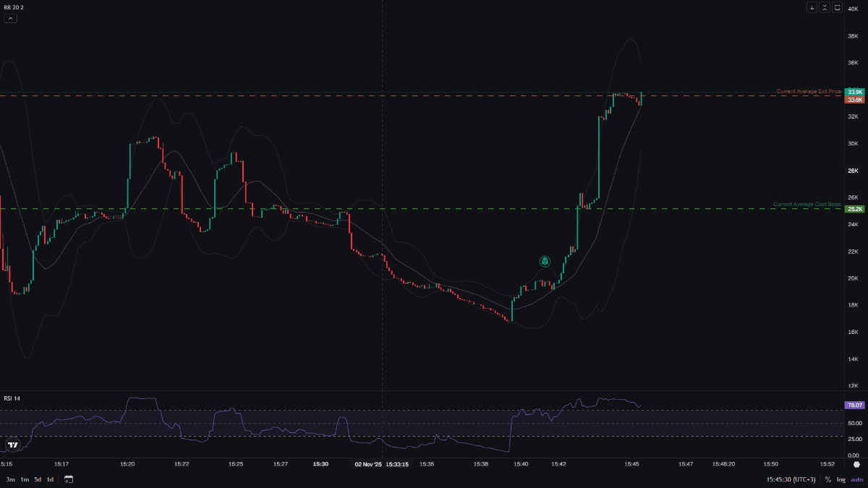Toggle log scale mode
The height and width of the screenshot is (488, 868).
[x=841, y=479]
